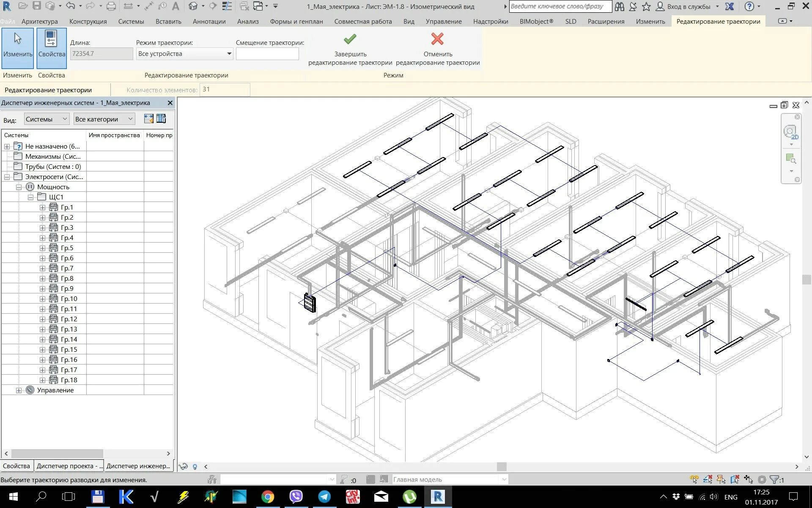This screenshot has width=812, height=508.
Task: Select the Гр.12 circuit in system browser
Action: [69, 319]
